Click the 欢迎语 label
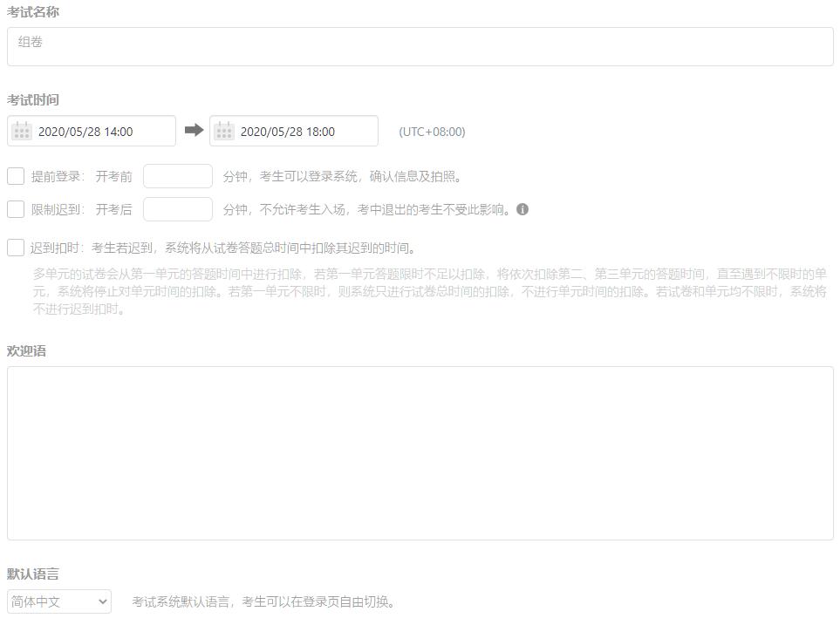 tap(26, 350)
